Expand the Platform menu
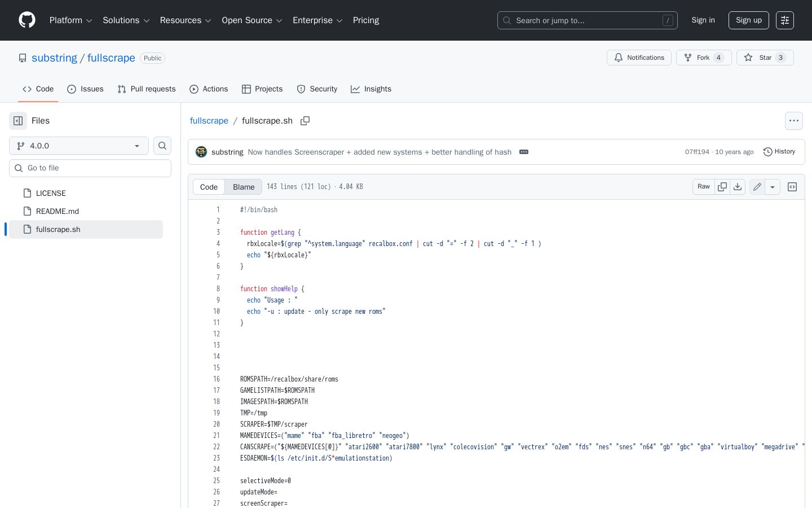The width and height of the screenshot is (812, 508). coord(70,20)
